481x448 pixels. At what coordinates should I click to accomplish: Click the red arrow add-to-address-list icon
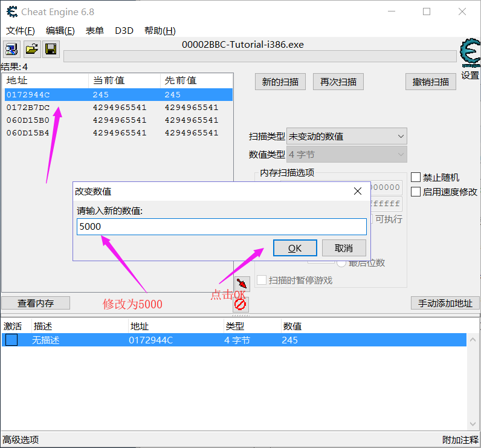[242, 284]
